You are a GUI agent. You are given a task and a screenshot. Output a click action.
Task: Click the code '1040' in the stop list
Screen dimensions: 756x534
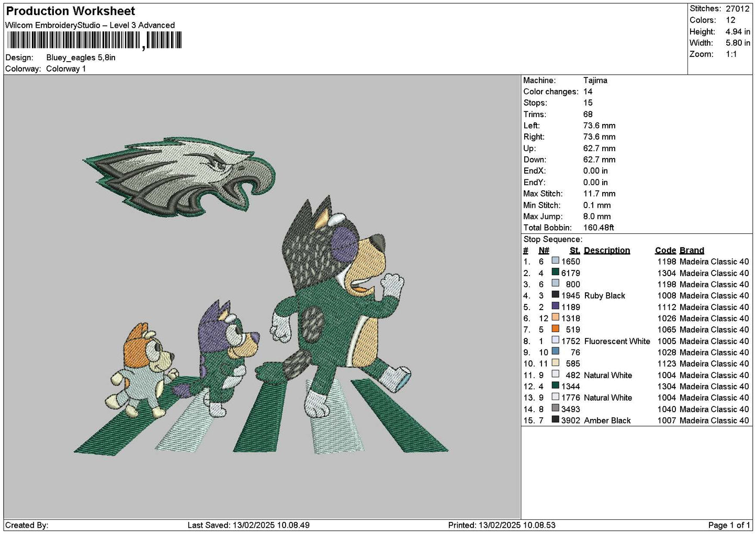click(x=667, y=409)
